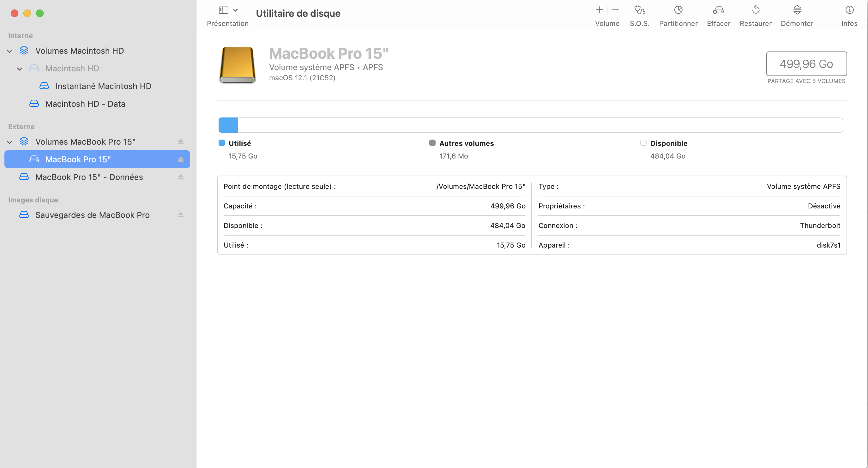Click the blue Utilisé legend swatch
The width and height of the screenshot is (868, 468).
click(222, 143)
